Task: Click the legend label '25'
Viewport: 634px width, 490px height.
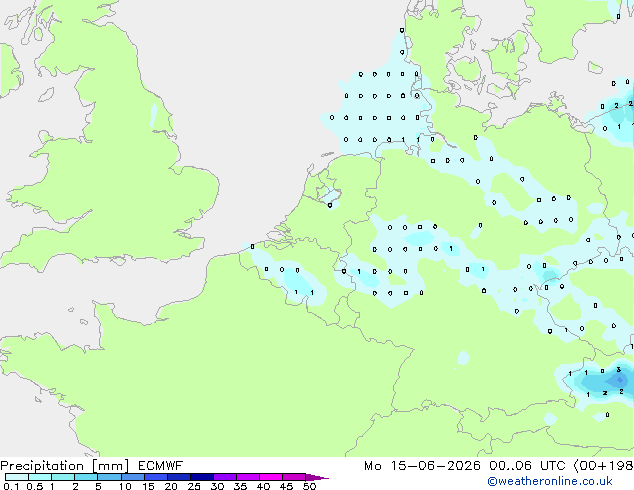Action: click(x=194, y=486)
